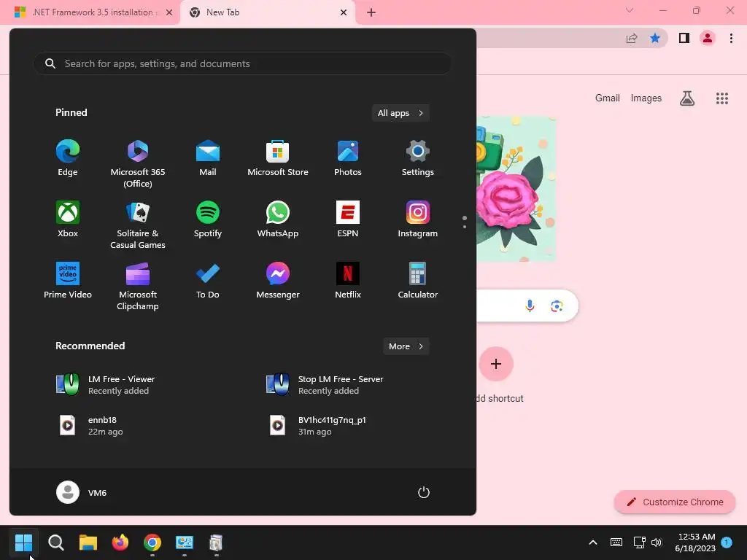
Task: Open the Mail app
Action: [x=208, y=159]
